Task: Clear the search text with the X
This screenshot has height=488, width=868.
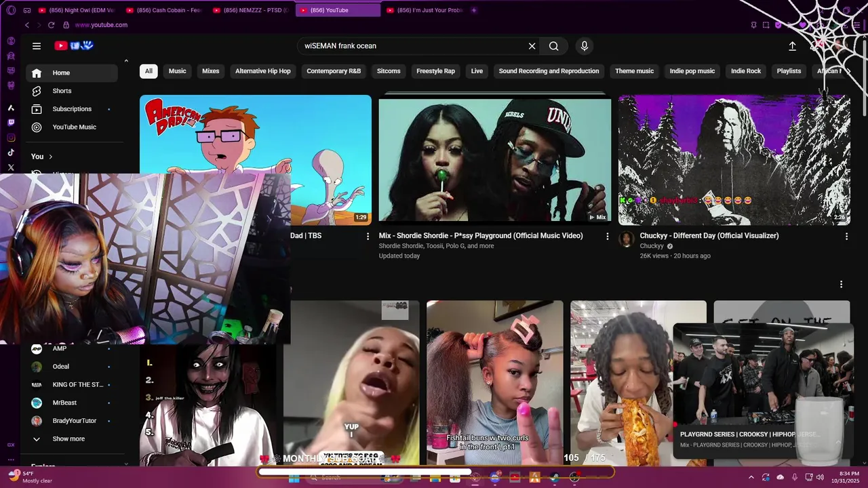Action: 532,46
